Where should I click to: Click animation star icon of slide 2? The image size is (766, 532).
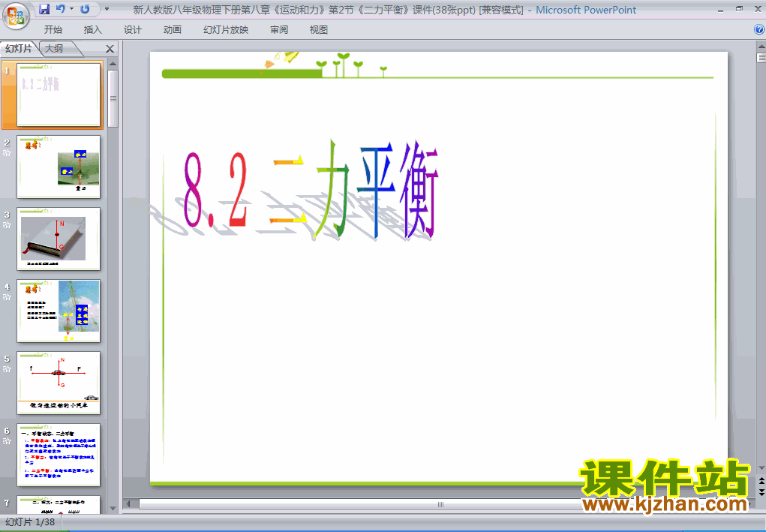7,153
